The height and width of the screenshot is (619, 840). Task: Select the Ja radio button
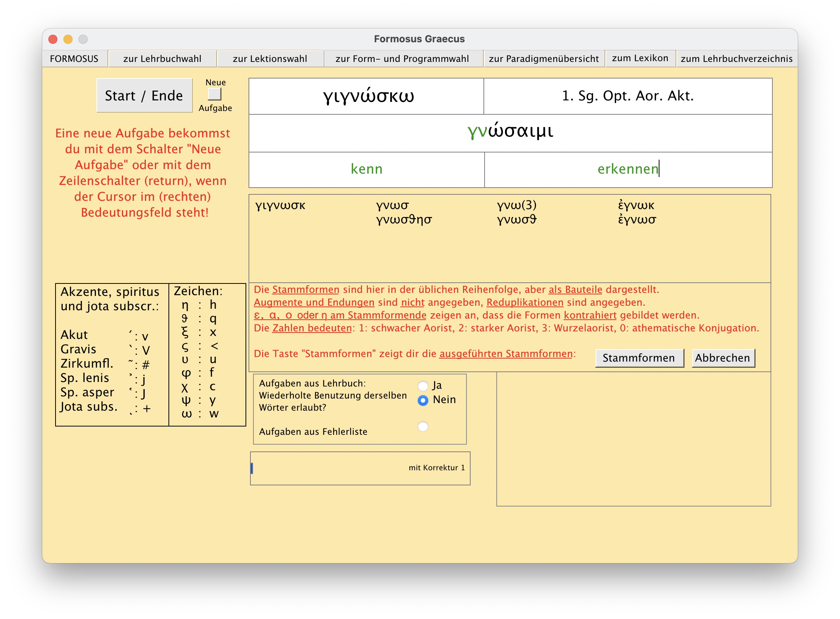point(423,385)
